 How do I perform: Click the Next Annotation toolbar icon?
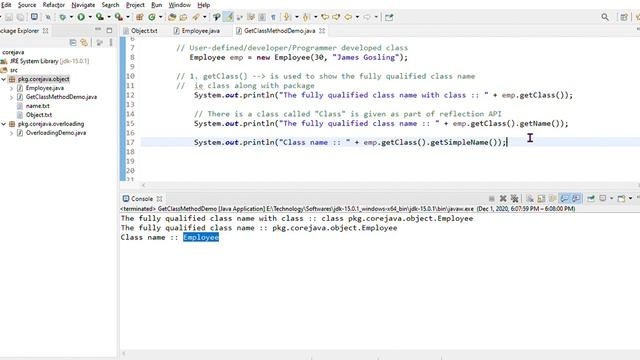287,17
